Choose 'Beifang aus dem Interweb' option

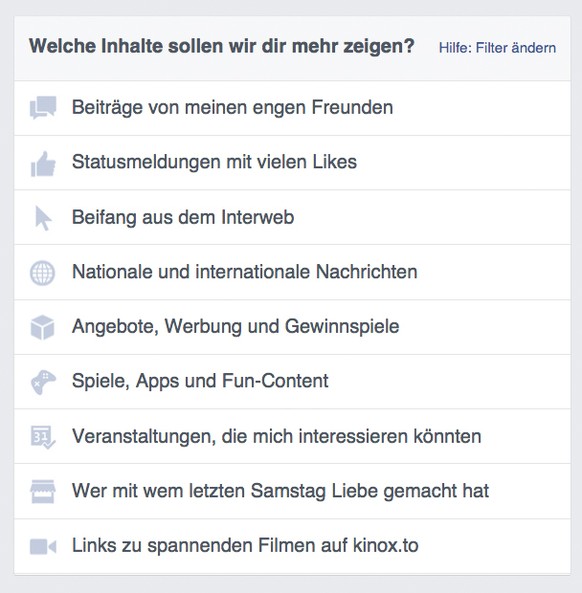pos(292,217)
